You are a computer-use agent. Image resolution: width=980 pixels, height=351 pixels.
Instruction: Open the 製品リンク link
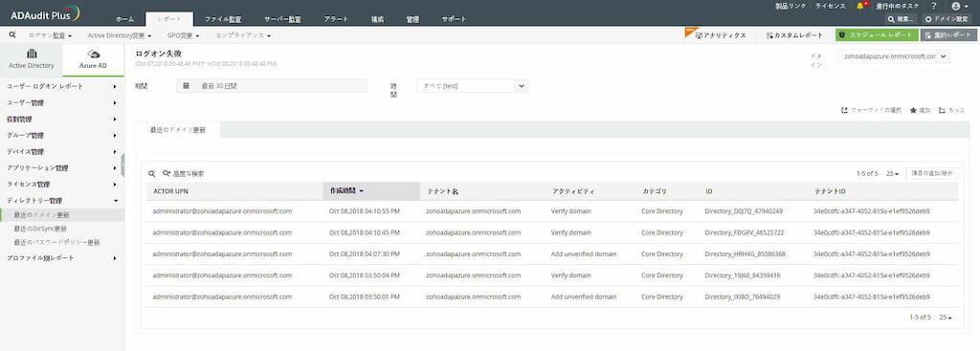790,6
